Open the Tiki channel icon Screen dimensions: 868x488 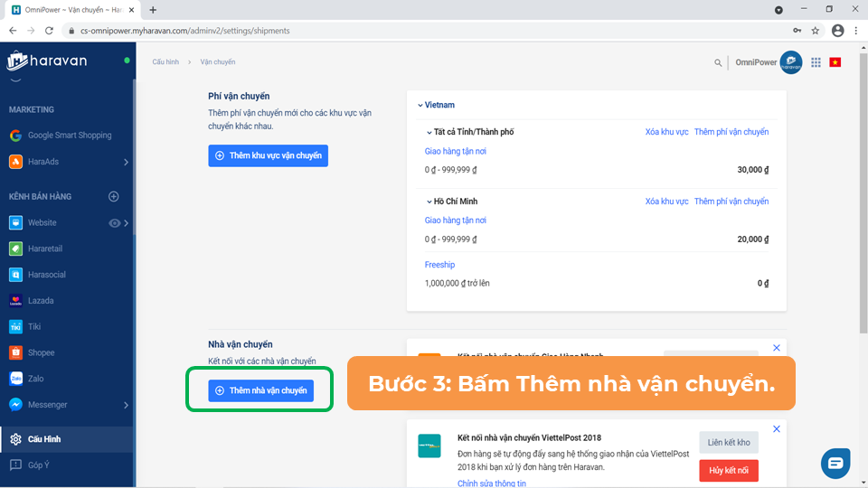[15, 326]
